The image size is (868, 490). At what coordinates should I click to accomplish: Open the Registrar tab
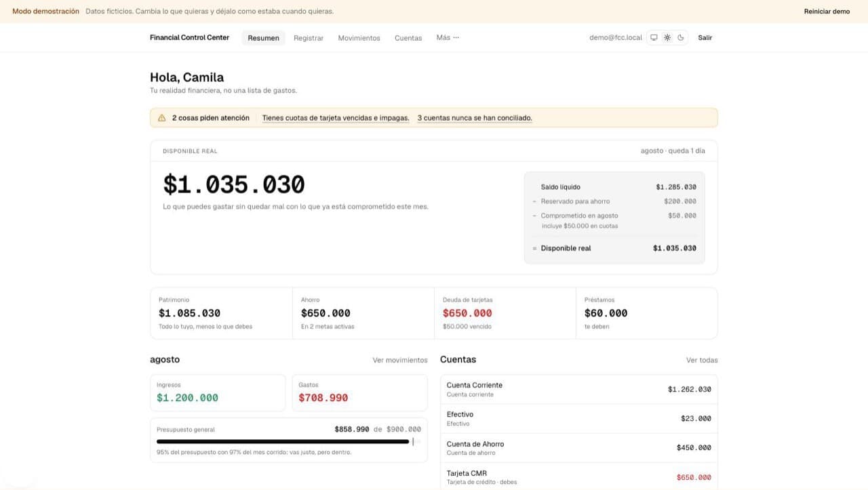click(309, 38)
